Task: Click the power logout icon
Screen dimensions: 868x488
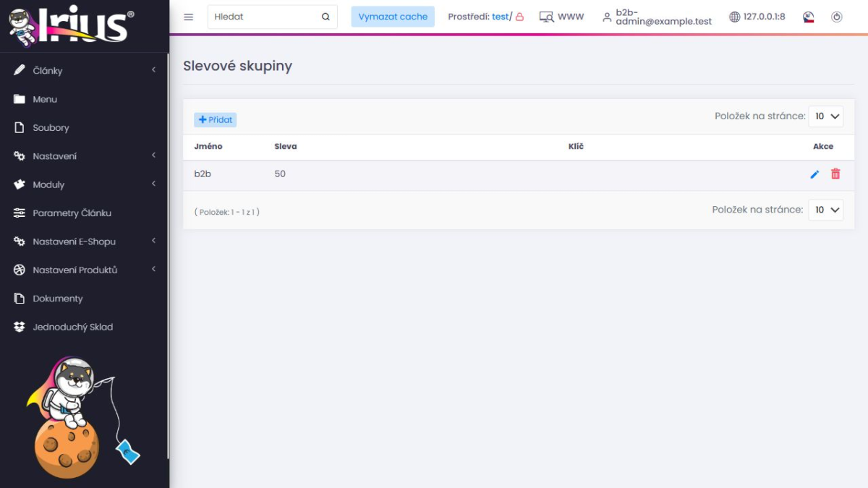Action: (x=837, y=17)
